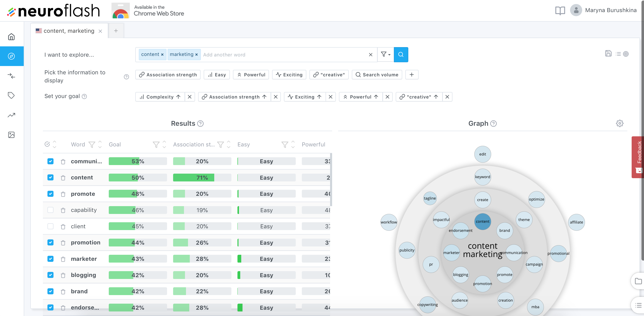Sort the Word column
The image size is (644, 316).
[x=100, y=144]
